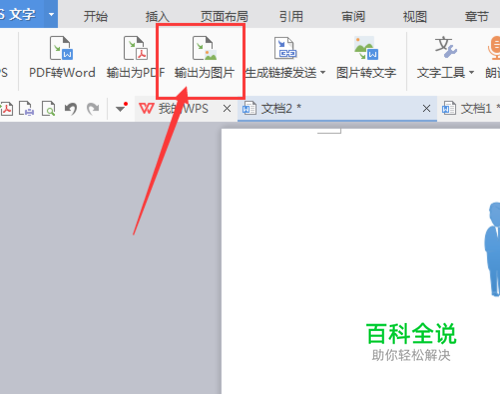Select the 视图 ribbon tab

point(415,16)
